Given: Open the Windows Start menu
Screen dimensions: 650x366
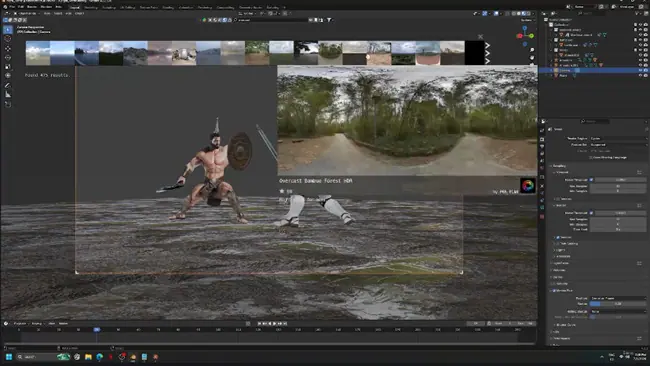Looking at the screenshot, I should [x=9, y=357].
